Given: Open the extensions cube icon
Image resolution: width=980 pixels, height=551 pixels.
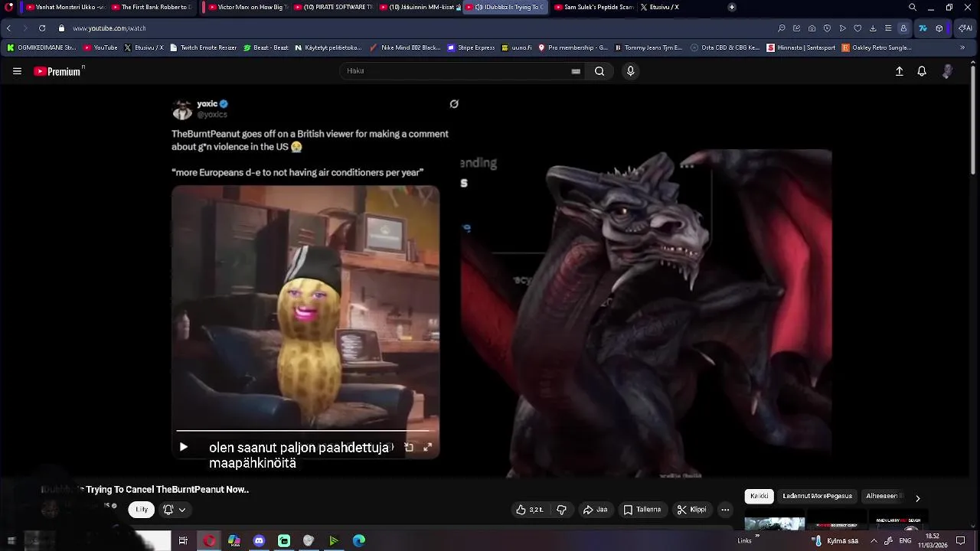Looking at the screenshot, I should [939, 28].
